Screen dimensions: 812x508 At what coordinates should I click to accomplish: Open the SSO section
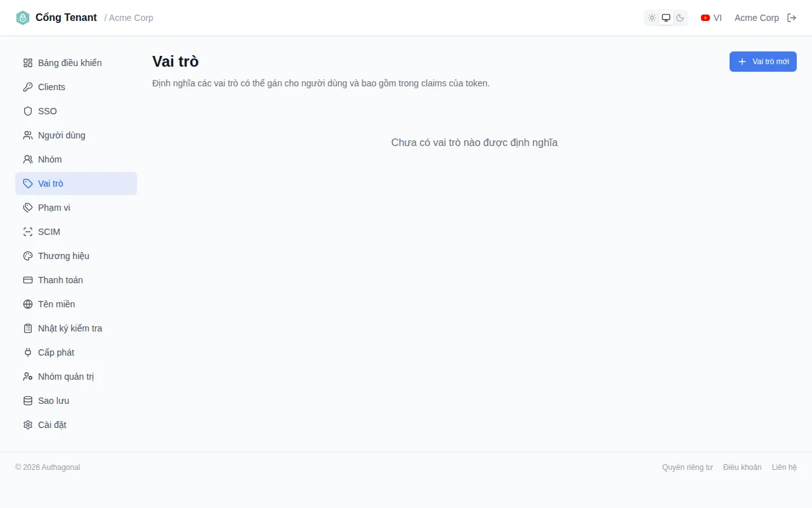76,111
